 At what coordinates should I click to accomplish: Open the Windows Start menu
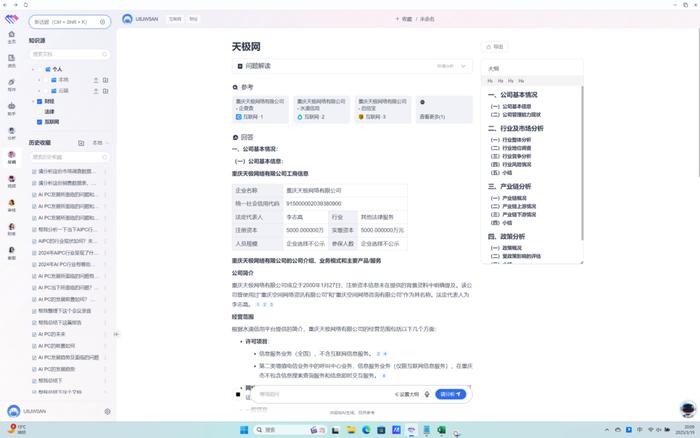[x=244, y=430]
